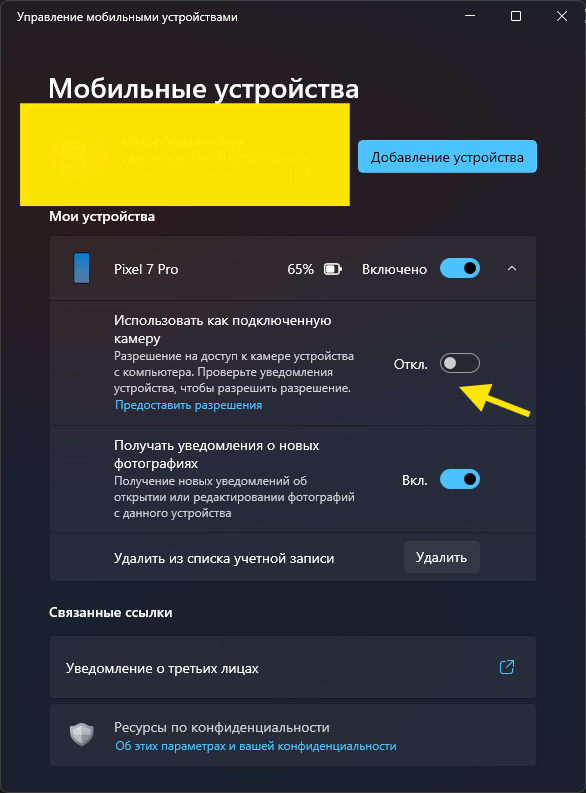The image size is (586, 793).
Task: Disable new photo notifications toggle
Action: 460,479
